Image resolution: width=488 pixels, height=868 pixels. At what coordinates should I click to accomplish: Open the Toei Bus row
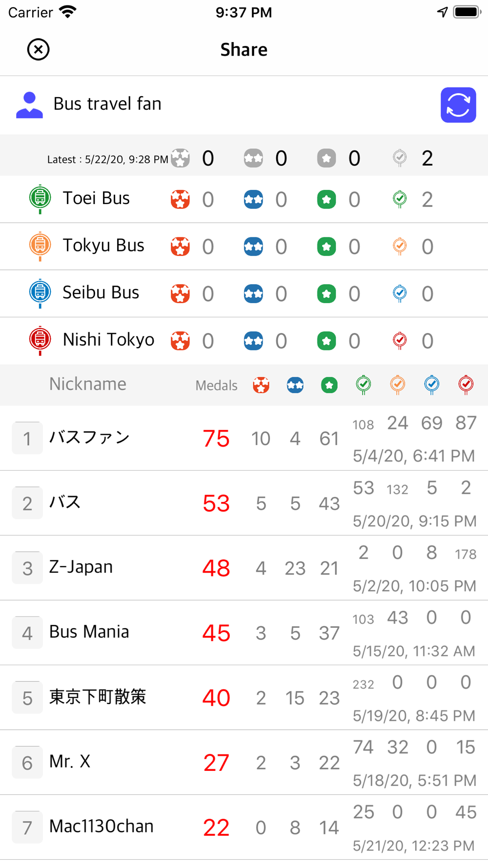pyautogui.click(x=244, y=199)
